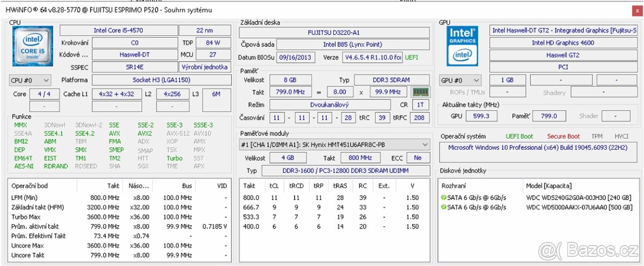The height and width of the screenshot is (266, 644).
Task: Click the Microsoft Windows 10 Professional OS field
Action: [x=538, y=152]
